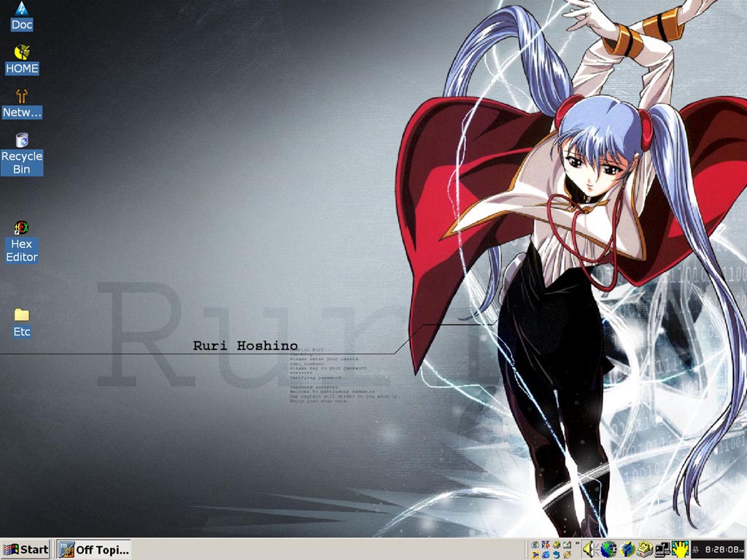Select the HOME desktop icon
747x560 pixels.
pos(22,60)
